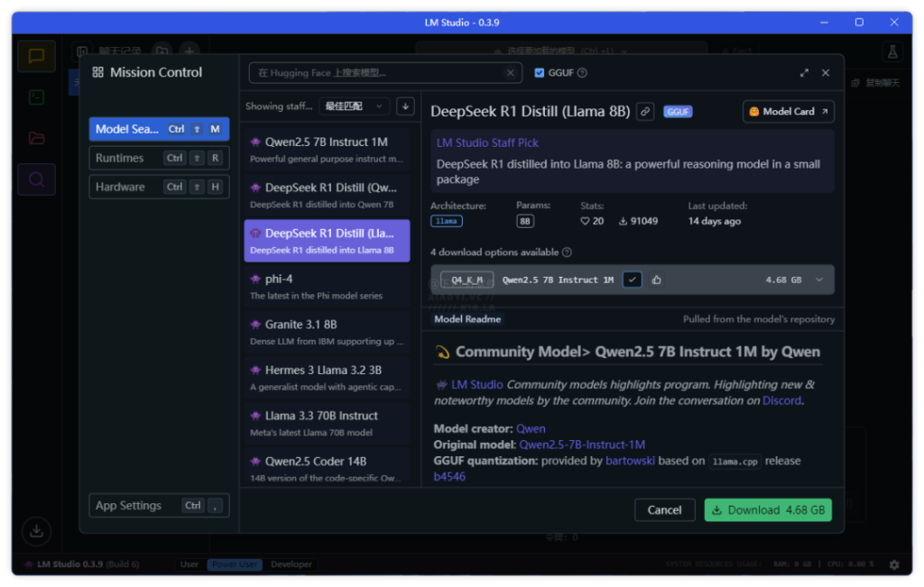Open Runtimes in Mission Control
This screenshot has height=587, width=924.
158,158
